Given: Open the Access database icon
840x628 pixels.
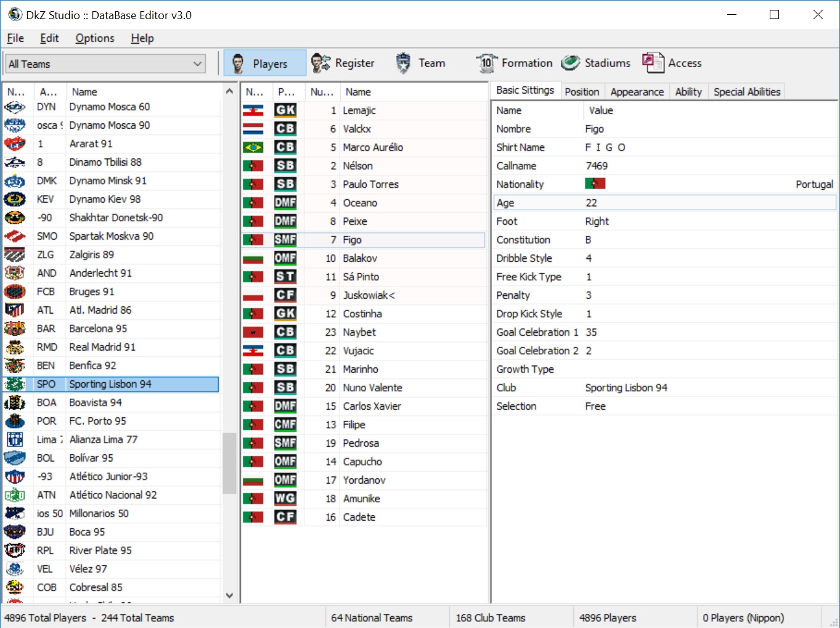Looking at the screenshot, I should tap(653, 63).
